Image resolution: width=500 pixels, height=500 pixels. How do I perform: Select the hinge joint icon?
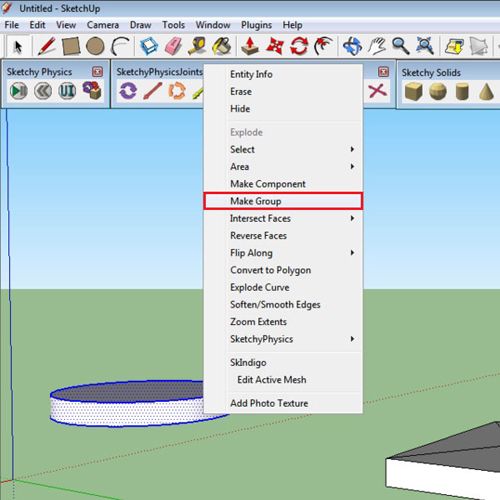pyautogui.click(x=128, y=91)
